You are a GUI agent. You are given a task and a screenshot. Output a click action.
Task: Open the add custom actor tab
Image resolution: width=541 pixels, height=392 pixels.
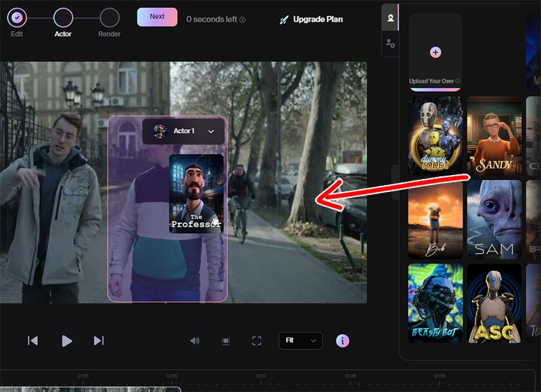[x=390, y=43]
